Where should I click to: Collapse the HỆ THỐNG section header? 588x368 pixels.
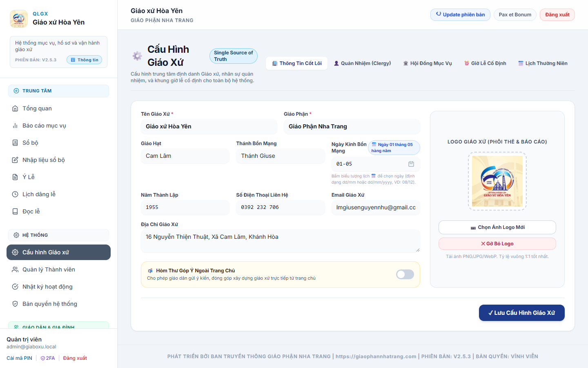pyautogui.click(x=58, y=235)
